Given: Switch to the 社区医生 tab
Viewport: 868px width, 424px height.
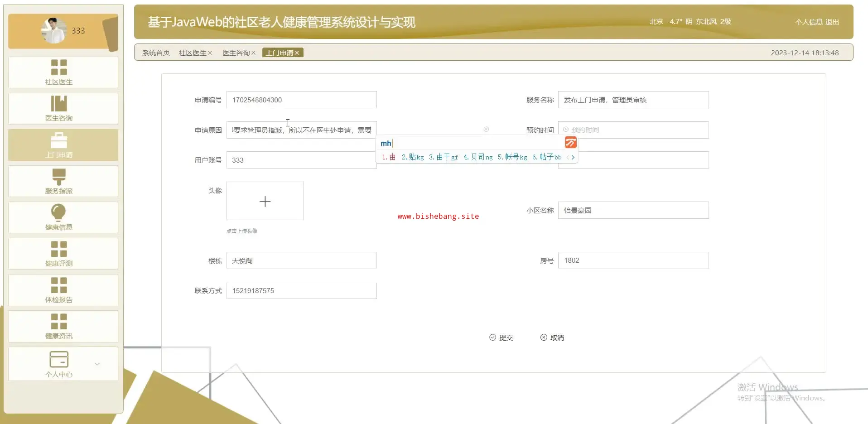Looking at the screenshot, I should [193, 53].
